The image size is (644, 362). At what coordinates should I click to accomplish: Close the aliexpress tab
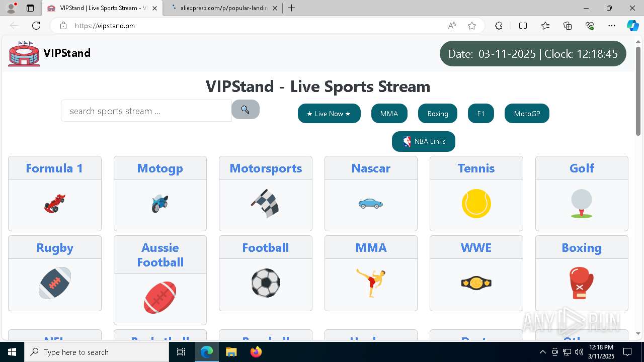tap(274, 8)
